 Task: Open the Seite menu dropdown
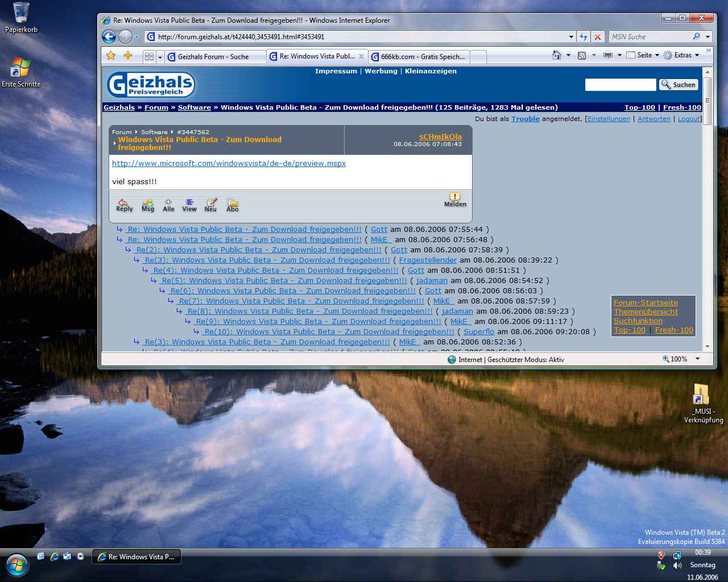click(x=643, y=55)
